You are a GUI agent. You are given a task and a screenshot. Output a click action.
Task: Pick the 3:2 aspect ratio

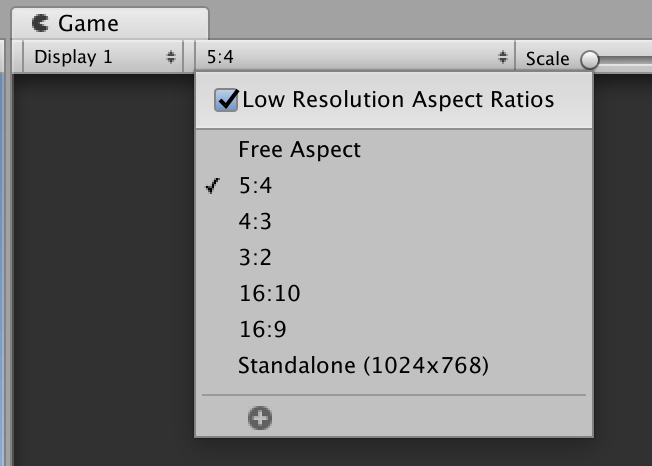pos(255,258)
